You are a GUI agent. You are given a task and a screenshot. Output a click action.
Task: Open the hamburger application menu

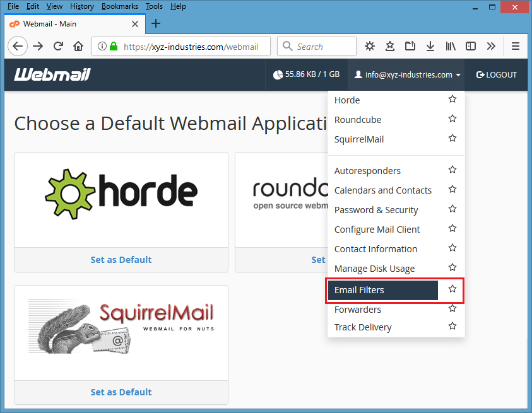pos(516,46)
